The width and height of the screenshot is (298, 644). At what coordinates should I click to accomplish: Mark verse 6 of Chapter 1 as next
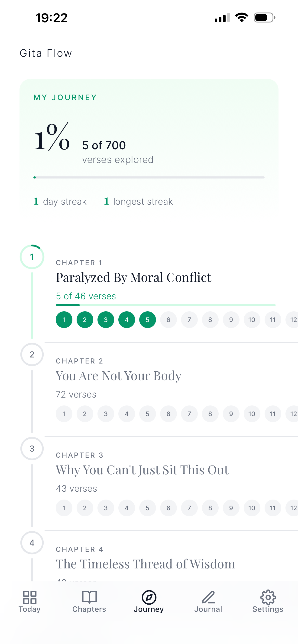click(168, 319)
